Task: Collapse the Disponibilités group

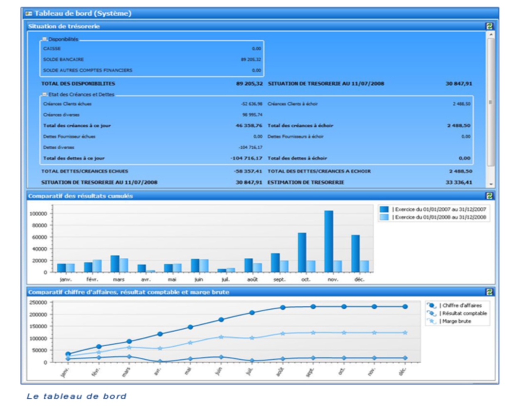Action: tap(44, 39)
